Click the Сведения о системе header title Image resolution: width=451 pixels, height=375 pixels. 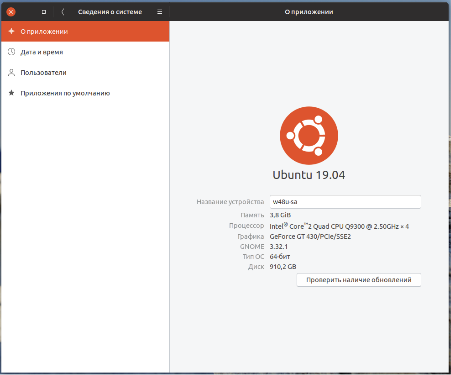click(110, 12)
